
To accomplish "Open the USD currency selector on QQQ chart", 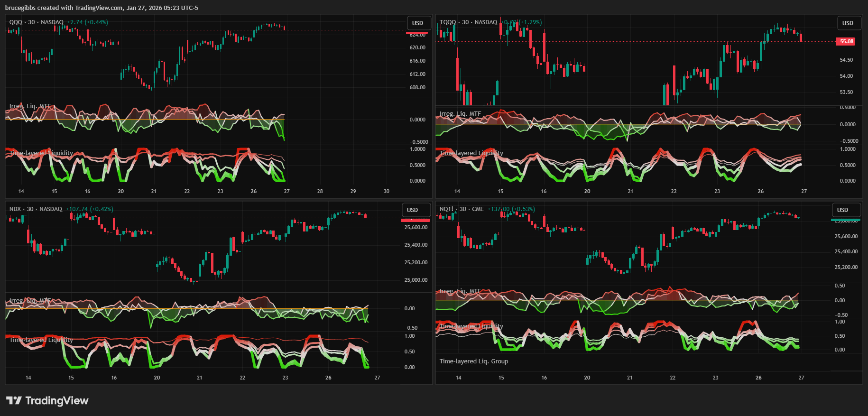I will [x=417, y=23].
